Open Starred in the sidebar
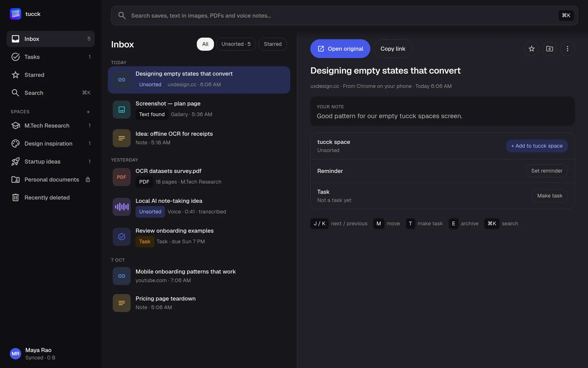The image size is (588, 368). coord(51,75)
